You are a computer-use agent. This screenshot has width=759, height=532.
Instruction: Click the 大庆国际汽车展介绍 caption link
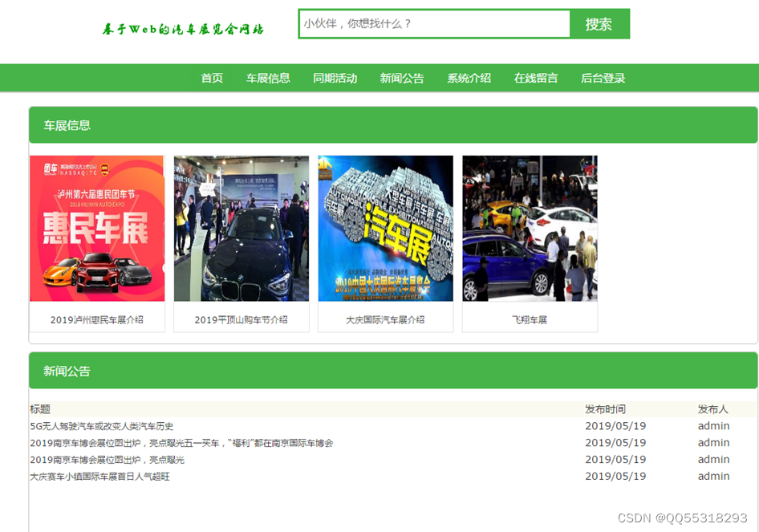[x=385, y=320]
